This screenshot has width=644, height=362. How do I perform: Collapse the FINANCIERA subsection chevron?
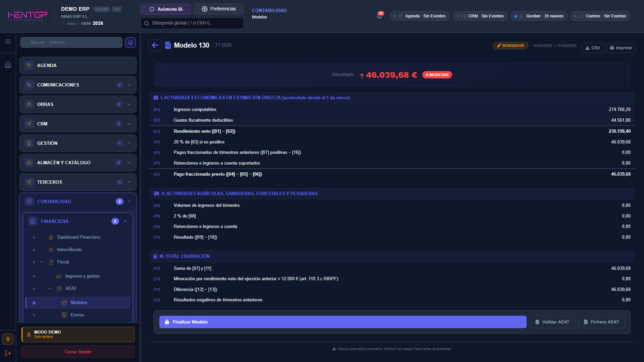(x=125, y=221)
